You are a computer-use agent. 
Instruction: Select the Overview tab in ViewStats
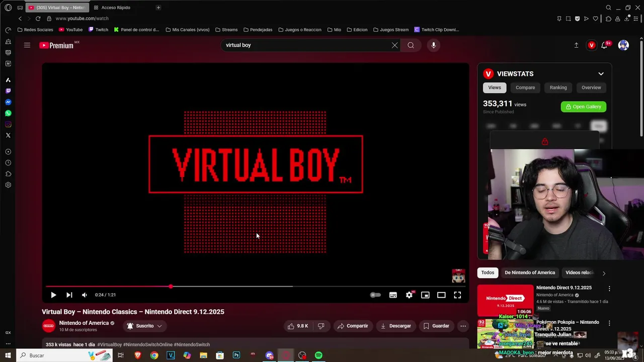pyautogui.click(x=591, y=87)
